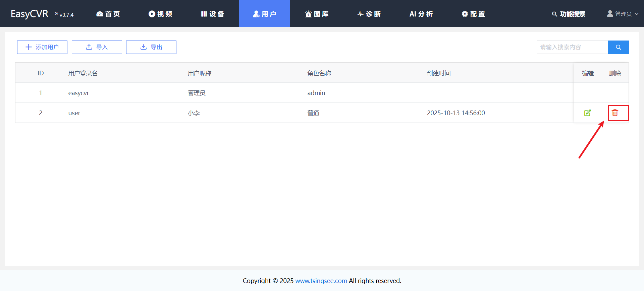Open the 首页 home tab
The image size is (644, 291).
(108, 14)
